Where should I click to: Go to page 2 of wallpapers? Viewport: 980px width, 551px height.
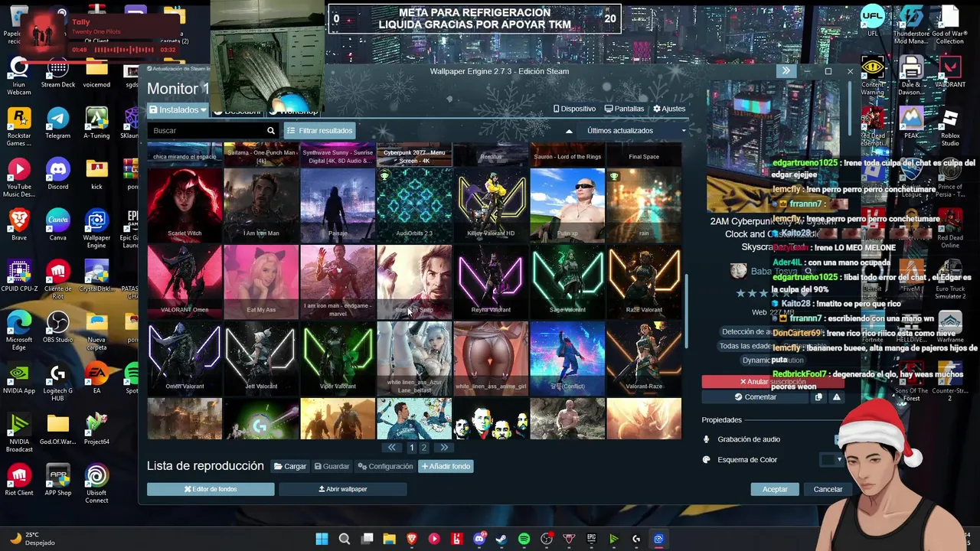tap(424, 448)
